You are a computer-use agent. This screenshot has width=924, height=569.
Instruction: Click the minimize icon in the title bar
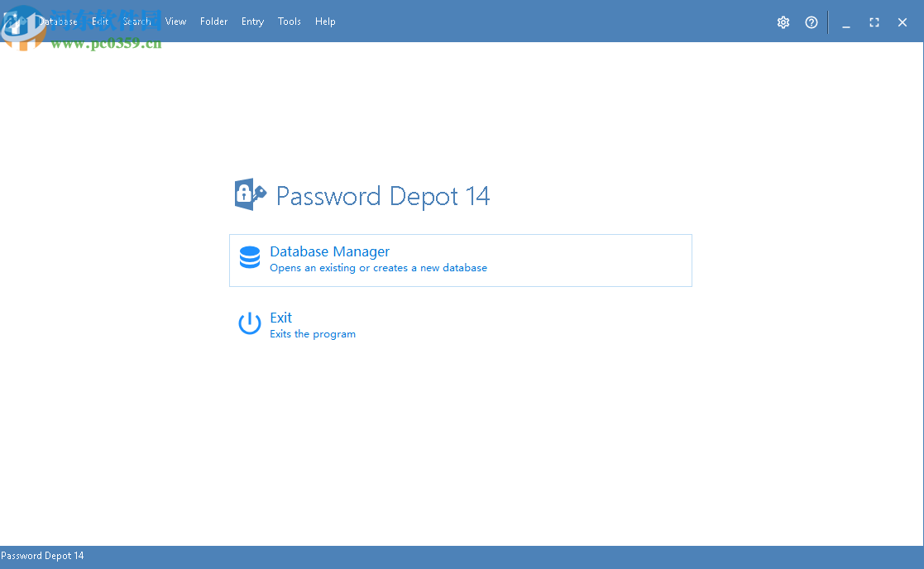pos(845,23)
